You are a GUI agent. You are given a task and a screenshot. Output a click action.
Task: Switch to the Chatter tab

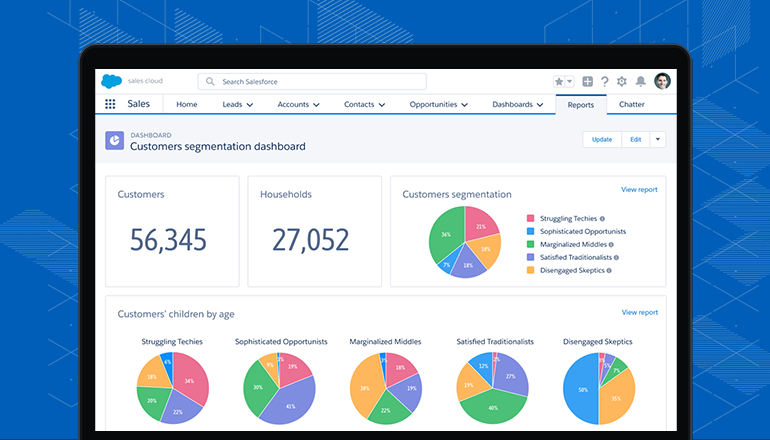tap(631, 105)
